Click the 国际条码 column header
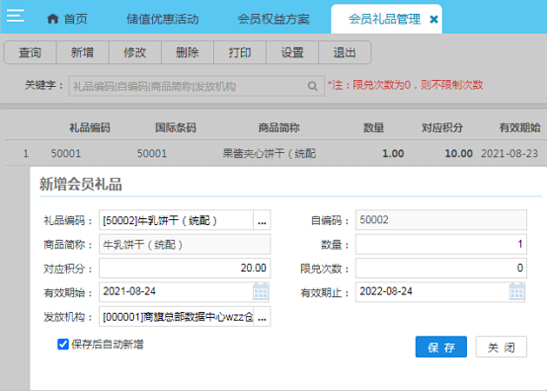This screenshot has height=392, width=547. 176,127
